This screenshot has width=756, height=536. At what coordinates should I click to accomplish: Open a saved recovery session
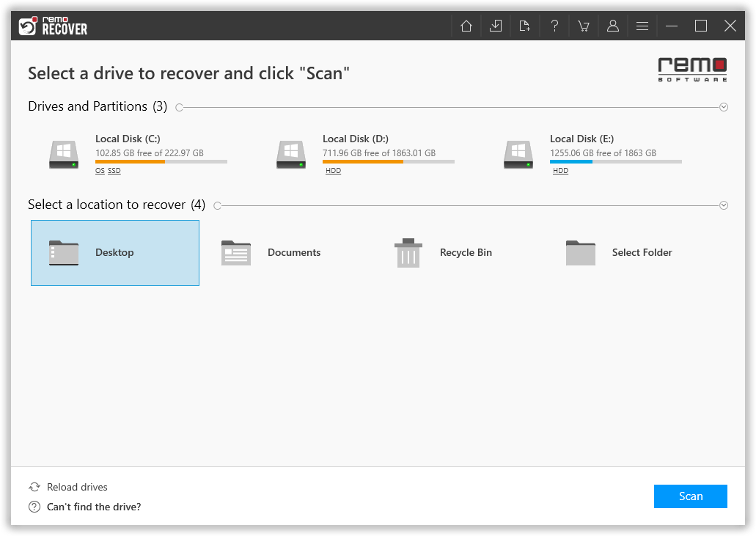495,25
